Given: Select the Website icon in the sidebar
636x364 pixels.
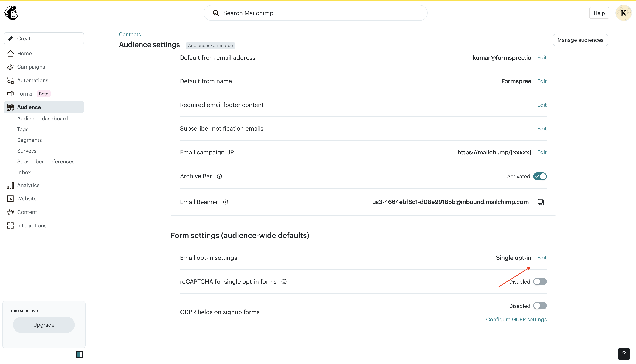Looking at the screenshot, I should coord(10,198).
